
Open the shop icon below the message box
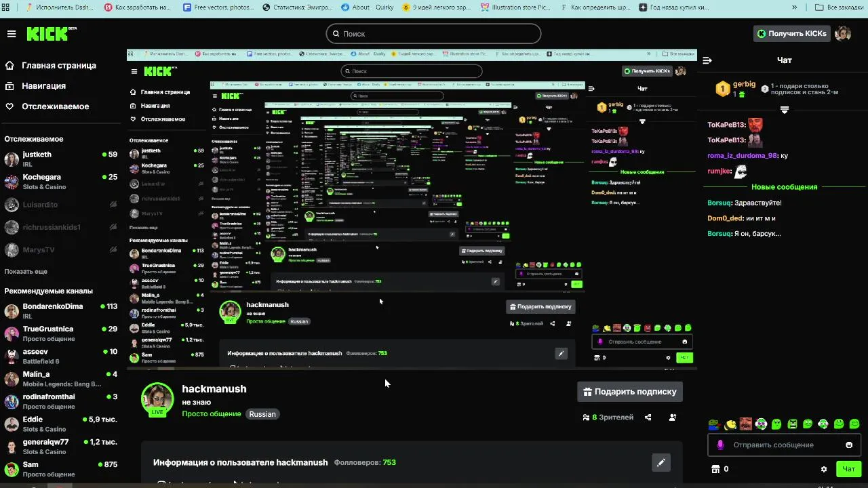click(x=715, y=469)
